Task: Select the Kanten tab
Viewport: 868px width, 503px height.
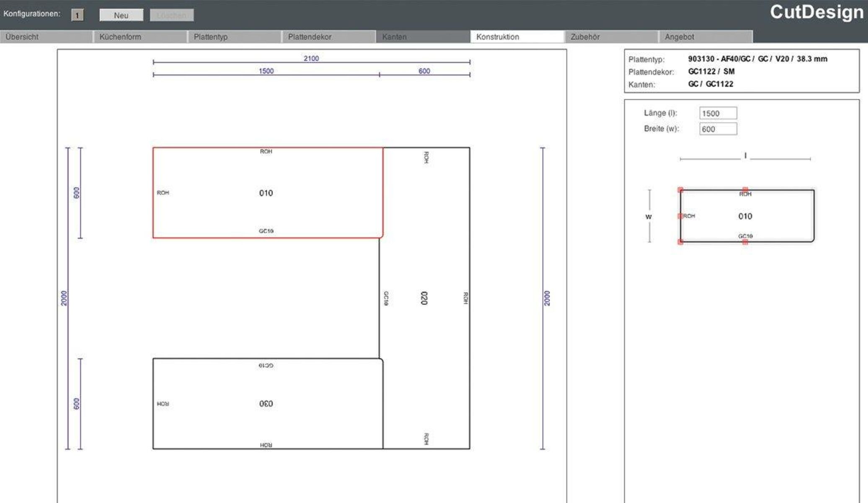Action: [422, 37]
